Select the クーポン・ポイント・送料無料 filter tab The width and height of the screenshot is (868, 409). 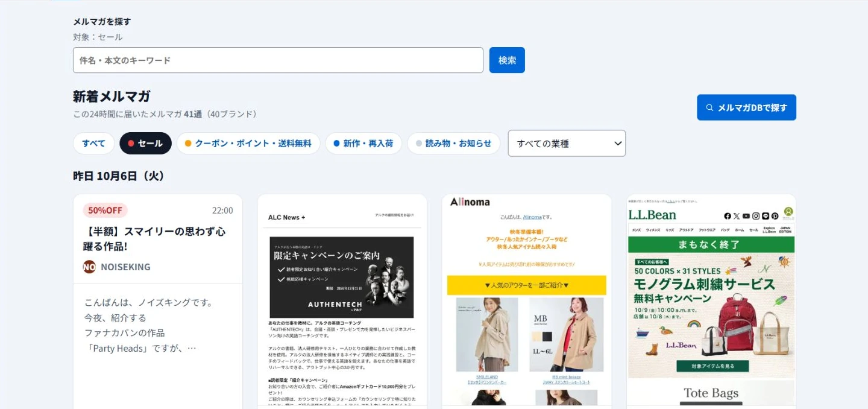pyautogui.click(x=248, y=143)
